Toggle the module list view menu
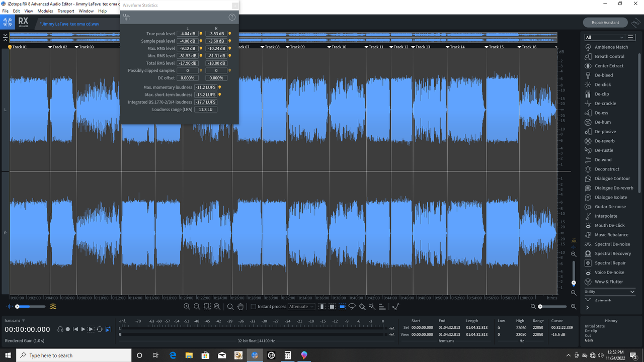The height and width of the screenshot is (362, 644). click(631, 37)
